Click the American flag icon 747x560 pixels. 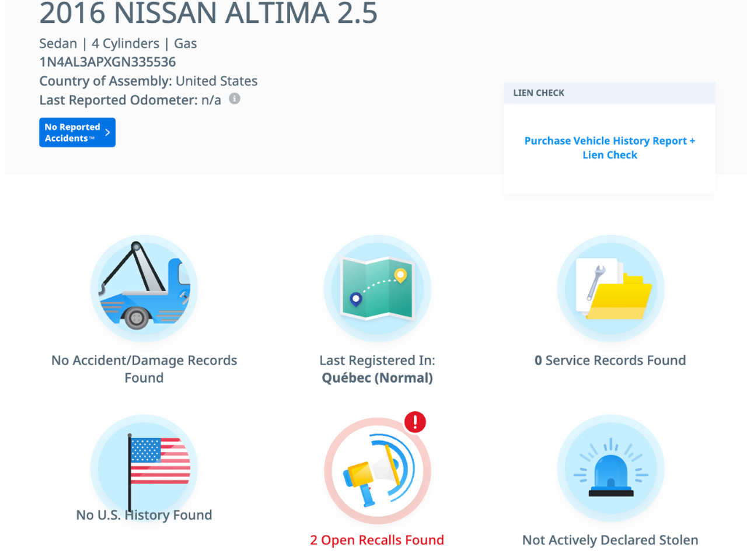(144, 468)
